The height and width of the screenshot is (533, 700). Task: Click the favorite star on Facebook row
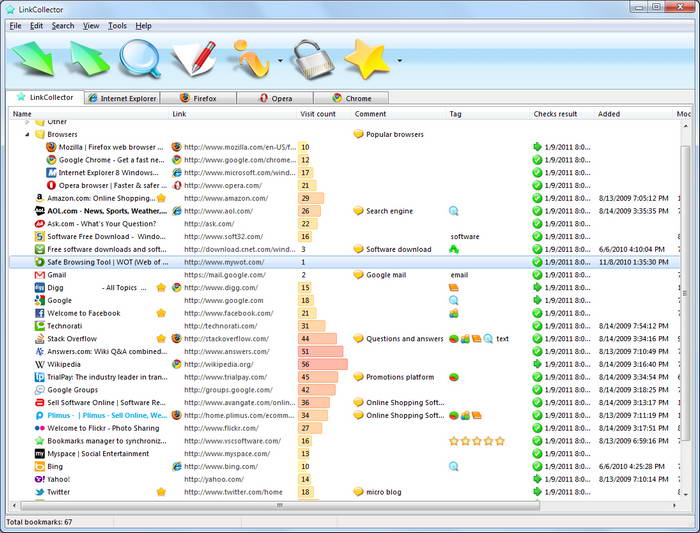coord(161,313)
